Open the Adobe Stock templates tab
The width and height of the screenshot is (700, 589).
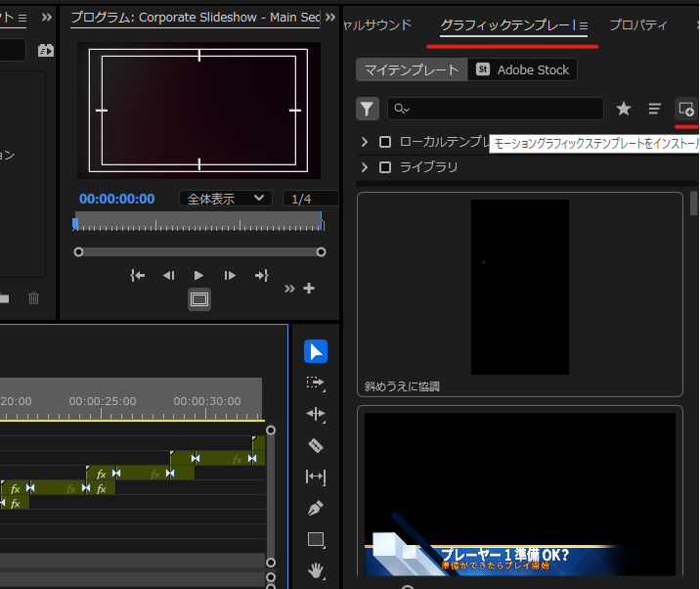[x=523, y=69]
